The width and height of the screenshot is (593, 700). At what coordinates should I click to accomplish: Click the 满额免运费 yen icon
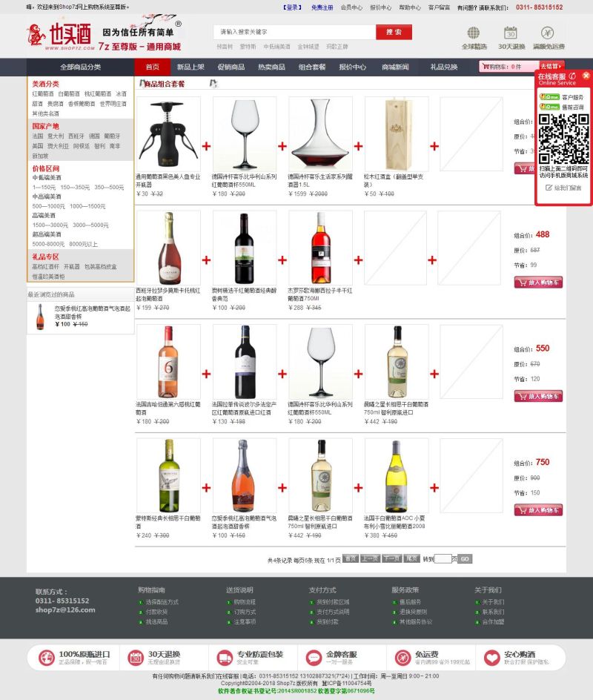548,33
